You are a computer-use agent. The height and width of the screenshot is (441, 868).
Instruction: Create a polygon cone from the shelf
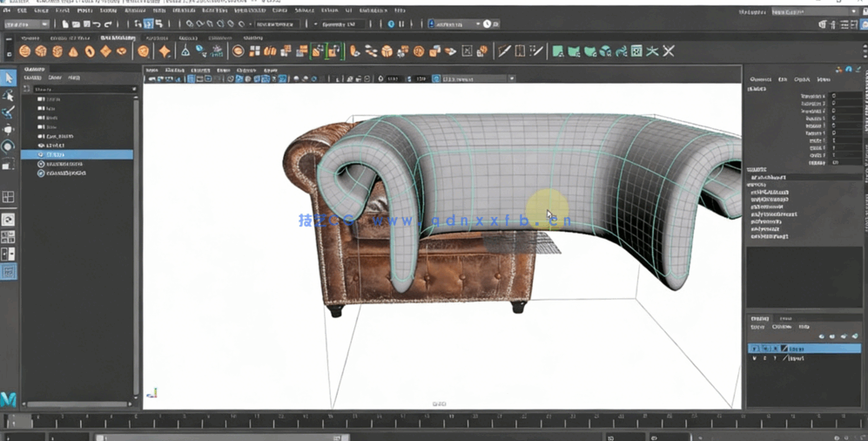pyautogui.click(x=73, y=51)
